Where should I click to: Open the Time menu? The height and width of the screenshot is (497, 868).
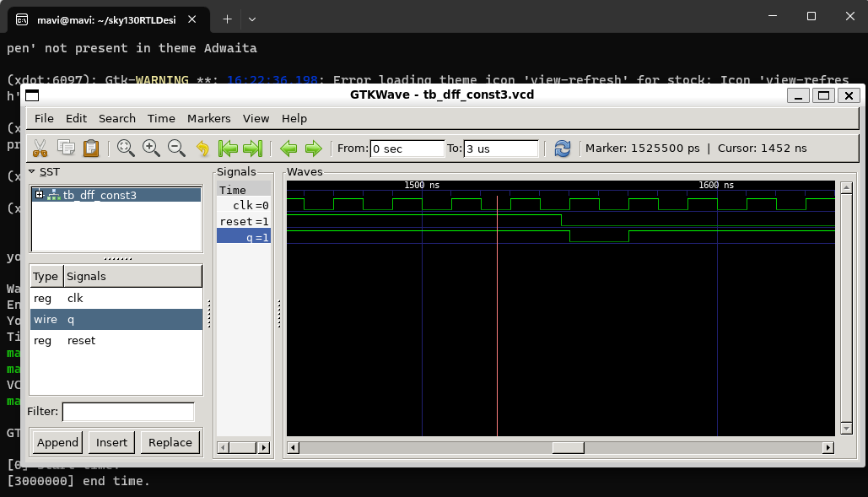tap(160, 118)
